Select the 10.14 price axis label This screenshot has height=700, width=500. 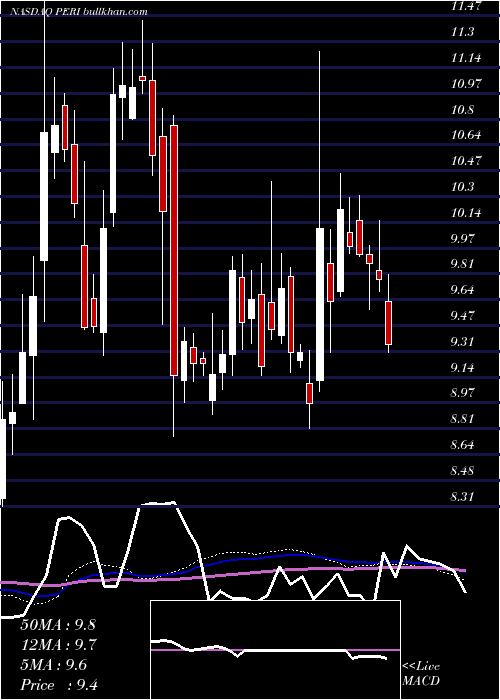point(467,212)
